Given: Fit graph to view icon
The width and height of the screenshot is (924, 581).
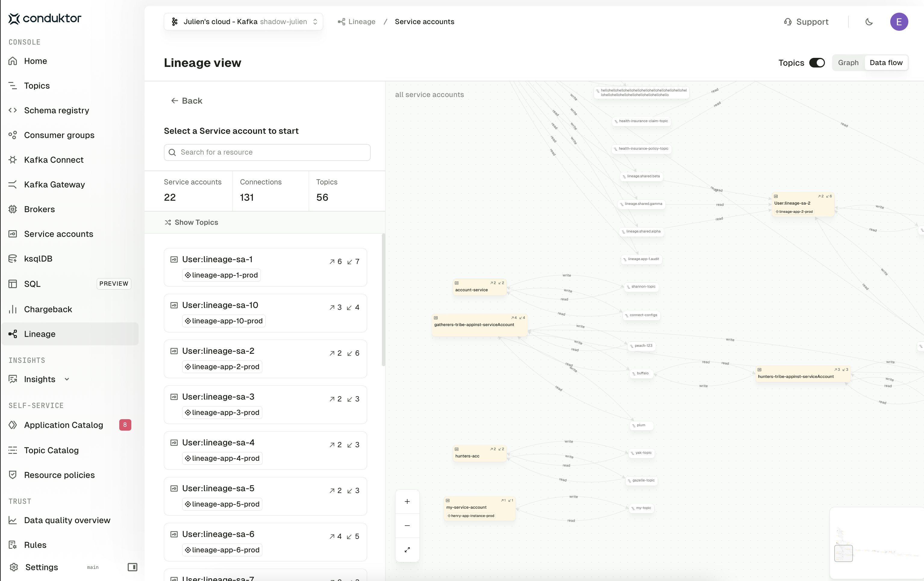Looking at the screenshot, I should pyautogui.click(x=407, y=550).
